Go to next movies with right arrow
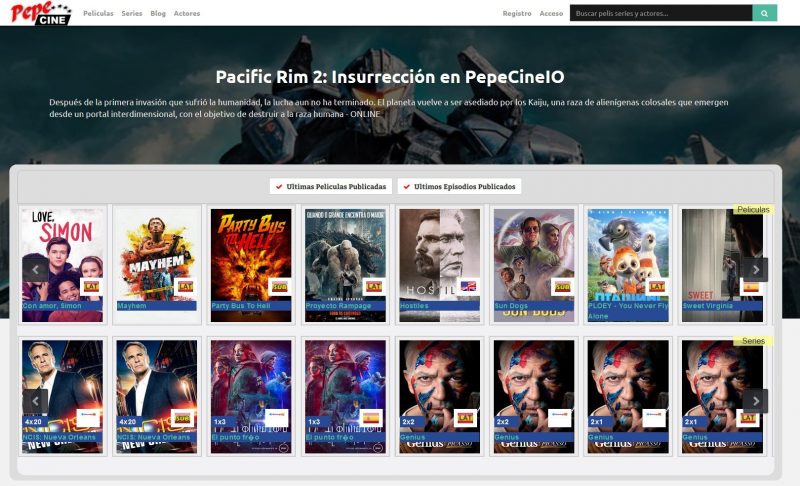This screenshot has width=800, height=486. pos(756,270)
